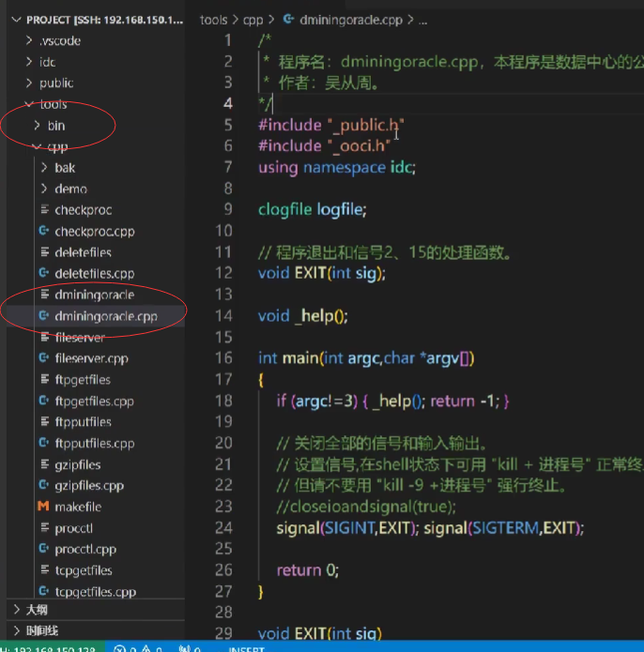The height and width of the screenshot is (652, 644).
Task: Click the file icon beside gzipfiles binary
Action: 44,464
